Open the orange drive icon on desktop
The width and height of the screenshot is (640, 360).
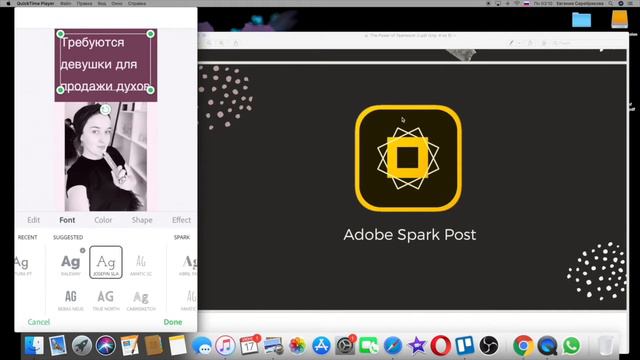coord(619,19)
